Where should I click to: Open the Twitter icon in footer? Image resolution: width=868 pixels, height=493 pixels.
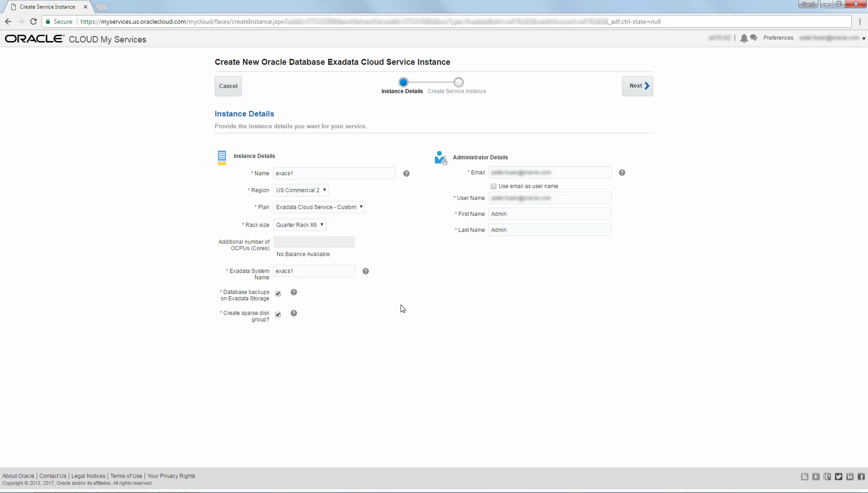point(839,477)
